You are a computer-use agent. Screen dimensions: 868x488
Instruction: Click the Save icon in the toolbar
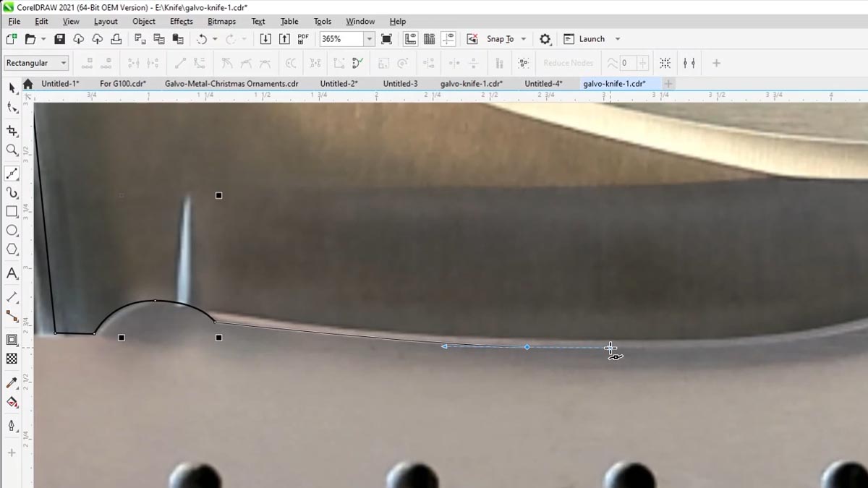[60, 38]
